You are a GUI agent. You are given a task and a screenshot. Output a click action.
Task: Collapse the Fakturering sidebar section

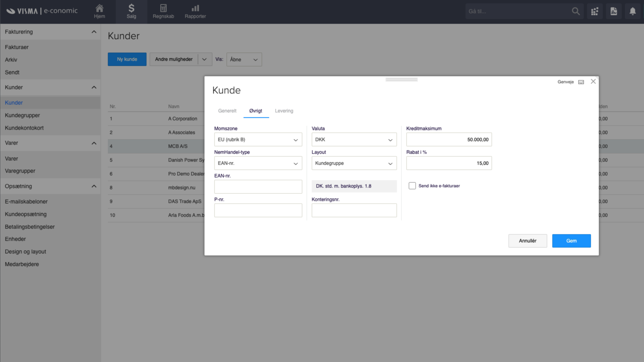[x=94, y=32]
